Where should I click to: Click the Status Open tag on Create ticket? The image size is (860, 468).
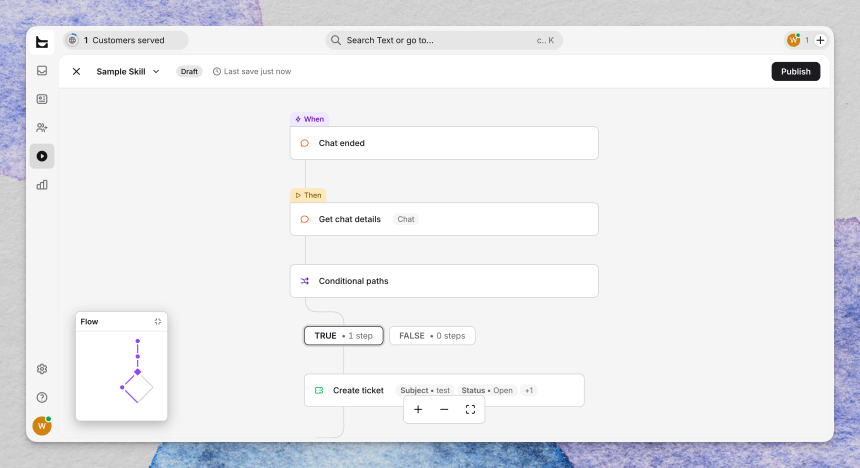click(487, 391)
